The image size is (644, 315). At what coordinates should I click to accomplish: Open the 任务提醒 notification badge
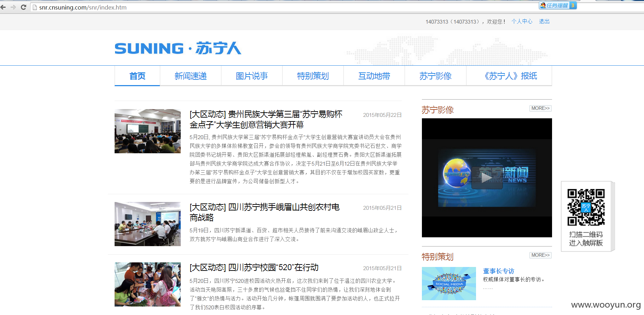pos(558,5)
